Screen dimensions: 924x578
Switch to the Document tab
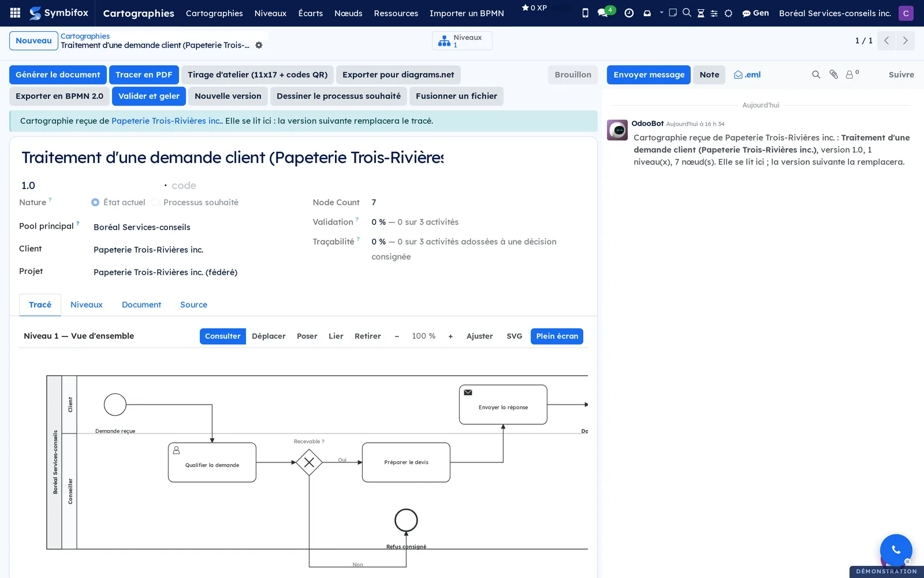pyautogui.click(x=141, y=305)
